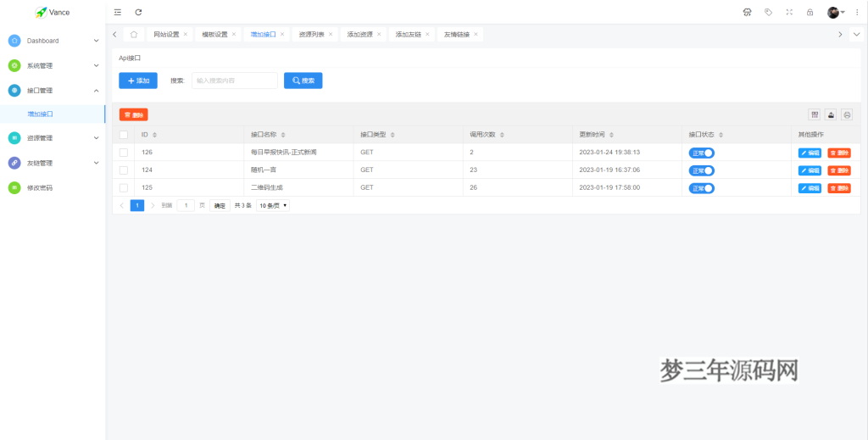The image size is (868, 440).
Task: Switch to the 网站设置 tab
Action: tap(166, 34)
